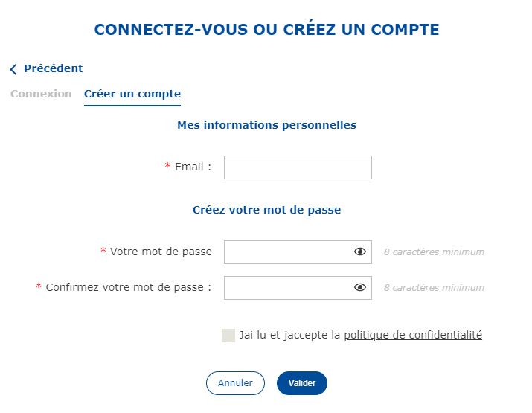Show password using eye icon in Votre mot de passe

click(360, 252)
